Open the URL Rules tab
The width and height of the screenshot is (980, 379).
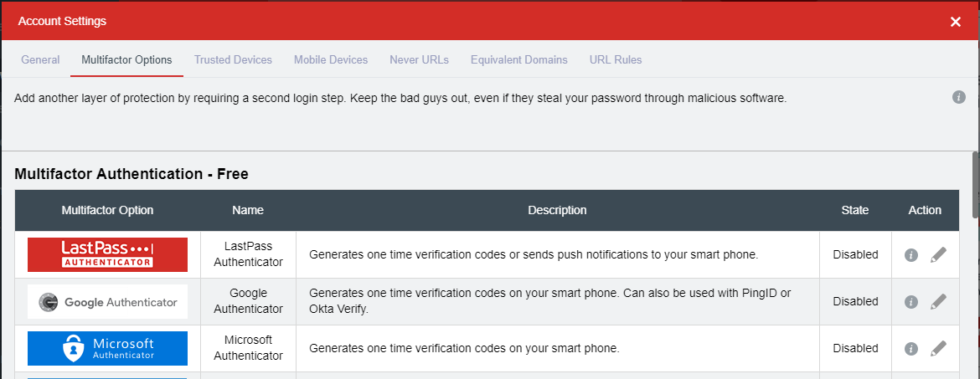(616, 60)
